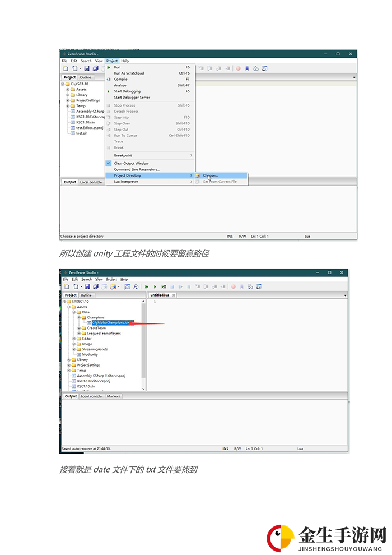Screen dimensions: 392x555
Task: Select Mod.unity file in lower project tree
Action: 90,355
